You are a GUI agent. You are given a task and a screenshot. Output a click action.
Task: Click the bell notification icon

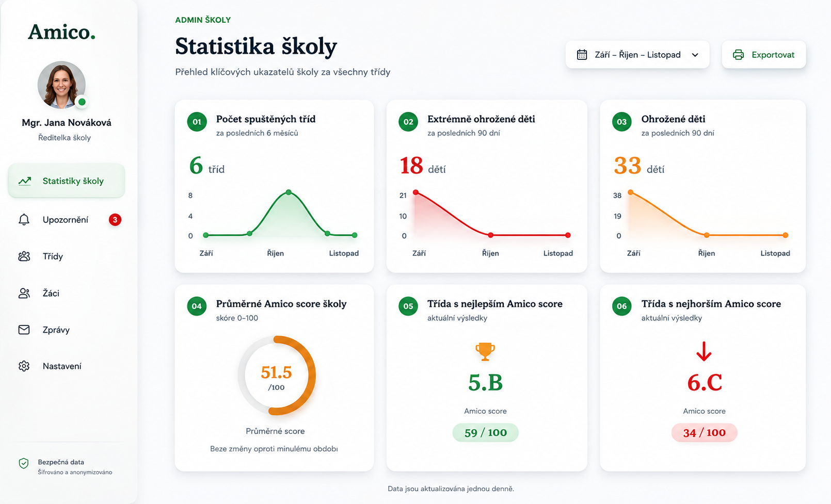pos(24,220)
